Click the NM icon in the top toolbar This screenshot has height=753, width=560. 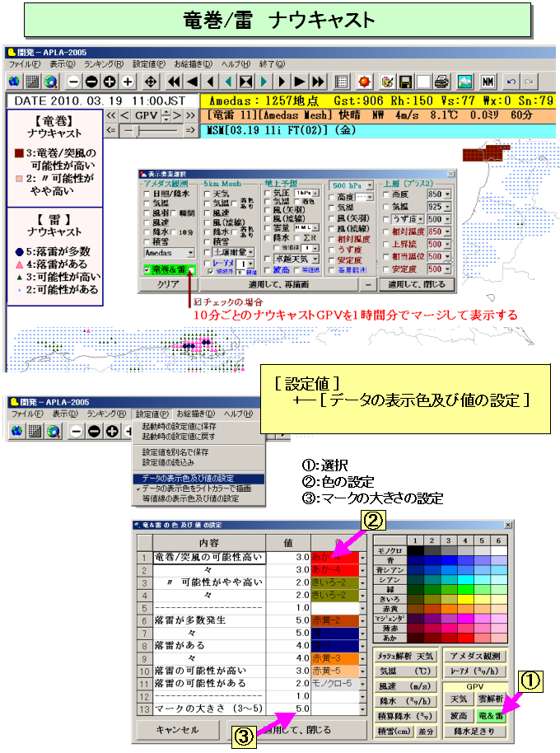point(488,82)
